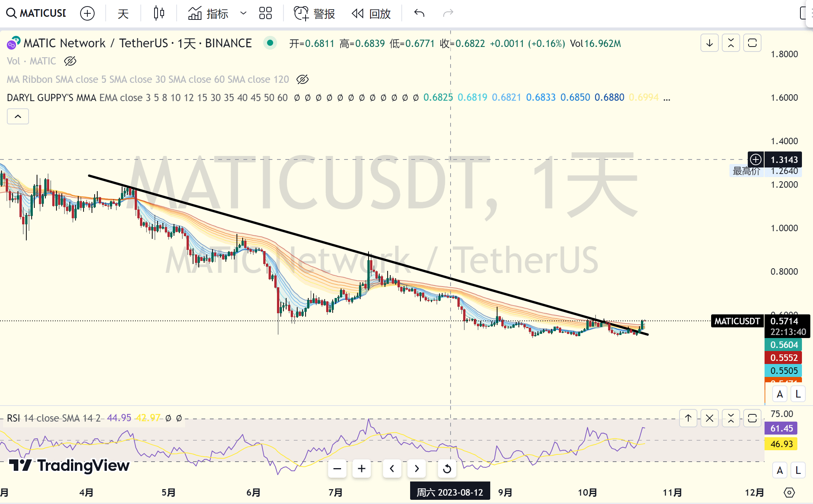Select the black descending trend line
Viewport: 813px width, 504px height.
pyautogui.click(x=368, y=255)
